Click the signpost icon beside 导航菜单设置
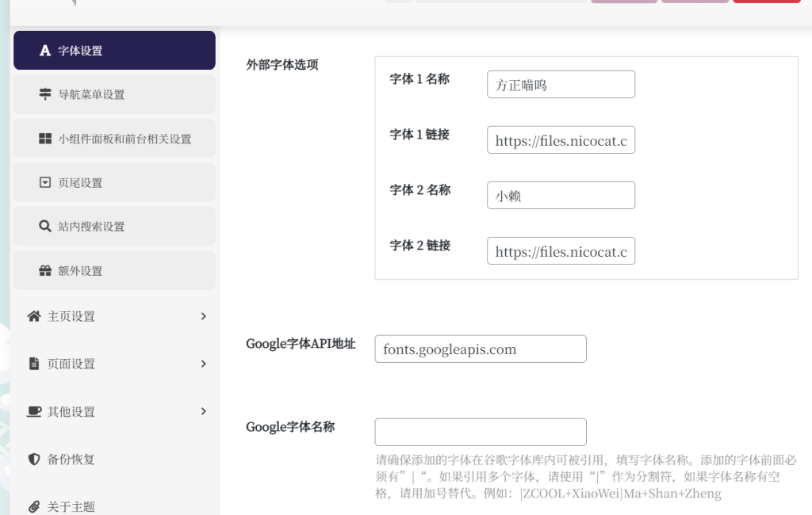Viewport: 812px width, 515px height. pos(45,93)
